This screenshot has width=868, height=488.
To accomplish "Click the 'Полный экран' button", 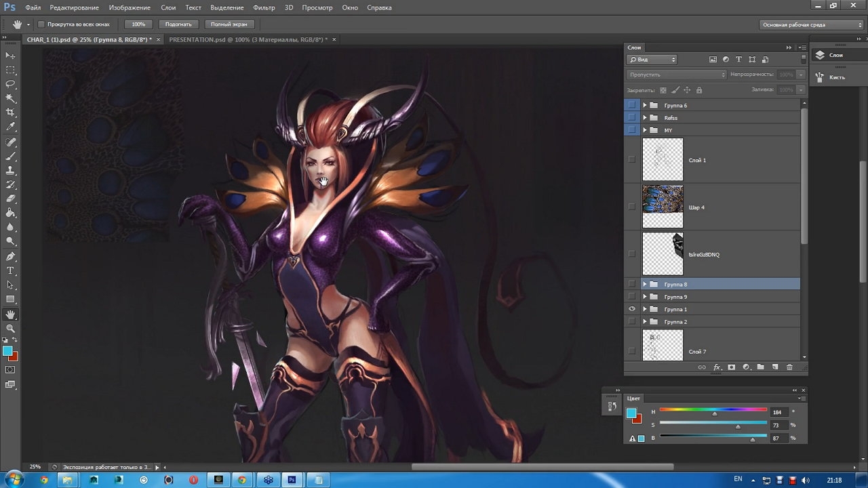I will pos(229,24).
